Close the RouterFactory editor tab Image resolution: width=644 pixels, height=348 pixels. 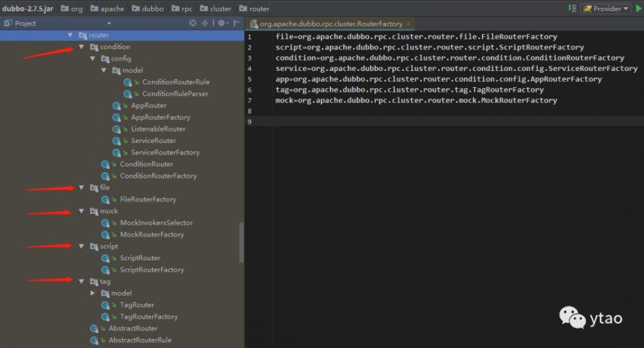pyautogui.click(x=408, y=24)
